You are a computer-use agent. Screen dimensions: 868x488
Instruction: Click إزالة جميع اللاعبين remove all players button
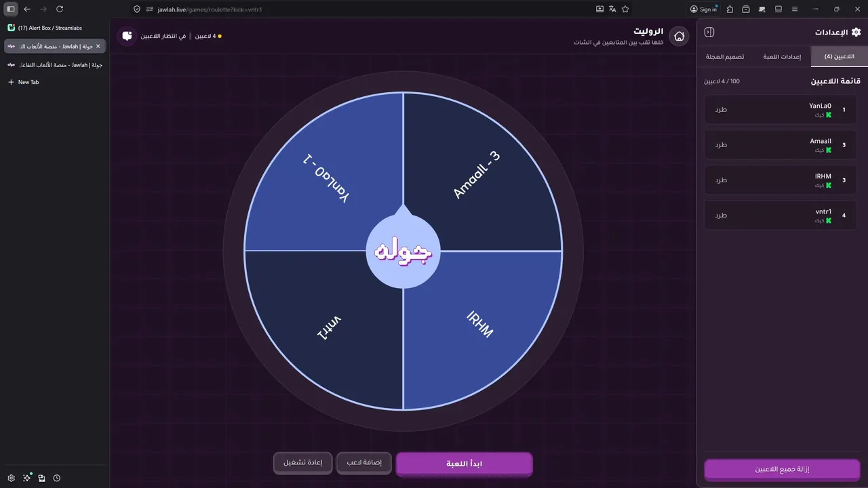tap(782, 470)
